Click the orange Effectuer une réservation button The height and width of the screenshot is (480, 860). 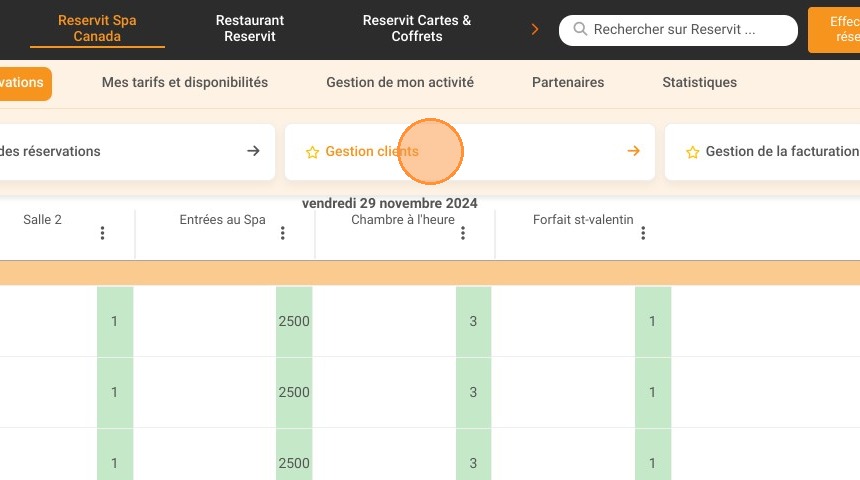point(834,30)
